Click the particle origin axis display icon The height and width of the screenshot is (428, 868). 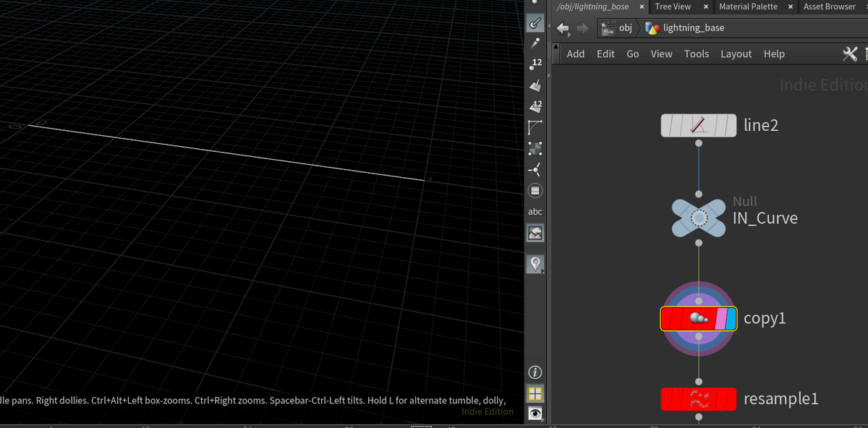click(535, 170)
